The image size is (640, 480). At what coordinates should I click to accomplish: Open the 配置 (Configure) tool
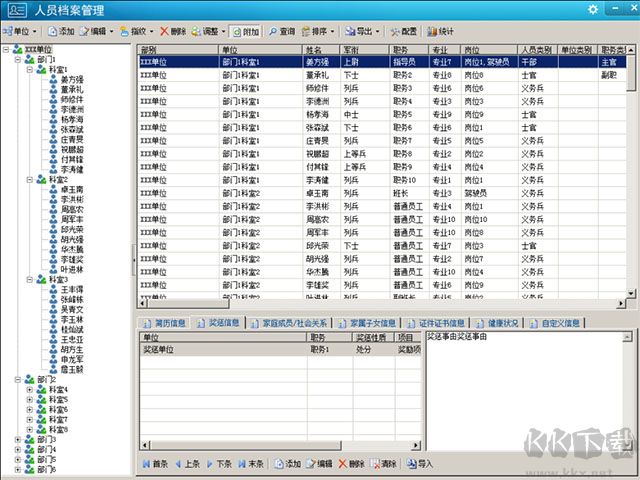402,32
